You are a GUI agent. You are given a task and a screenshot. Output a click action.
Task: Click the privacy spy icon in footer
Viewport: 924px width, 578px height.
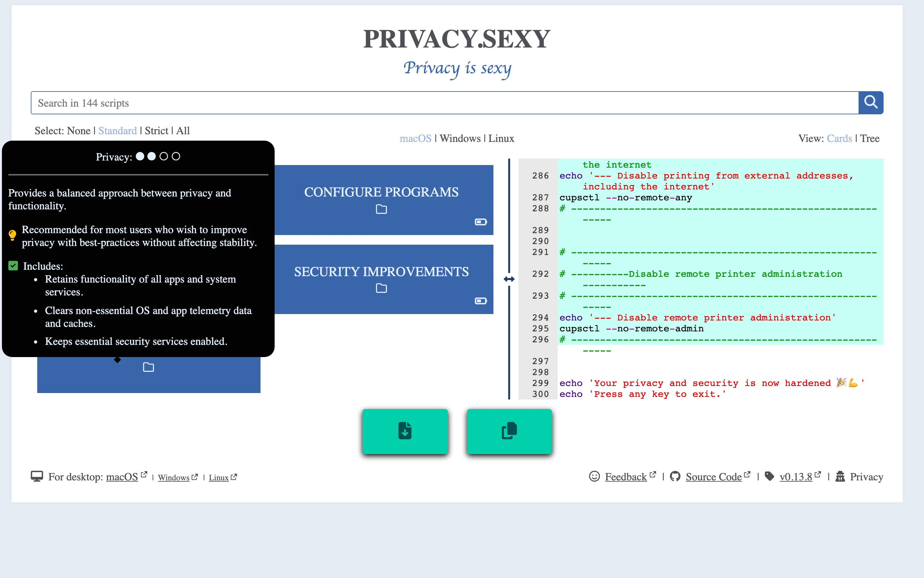(840, 476)
